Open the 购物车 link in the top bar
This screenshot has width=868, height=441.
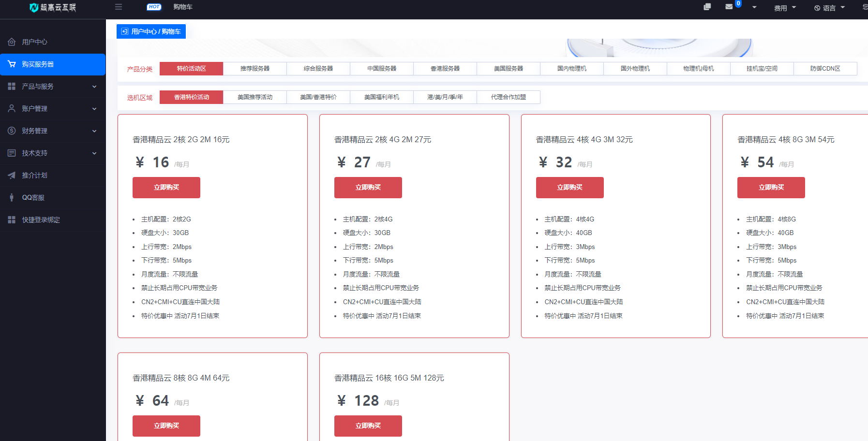click(x=183, y=7)
